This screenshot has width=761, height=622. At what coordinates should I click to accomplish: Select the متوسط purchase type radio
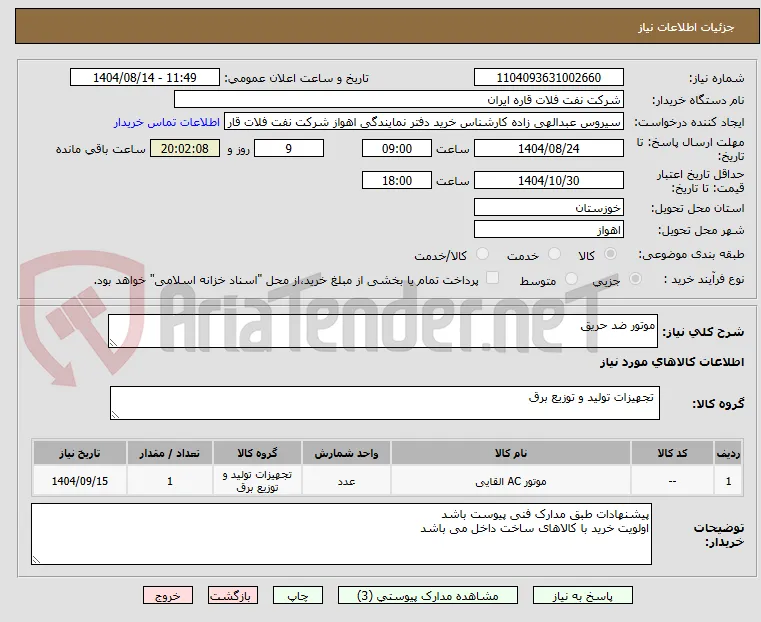tap(572, 278)
